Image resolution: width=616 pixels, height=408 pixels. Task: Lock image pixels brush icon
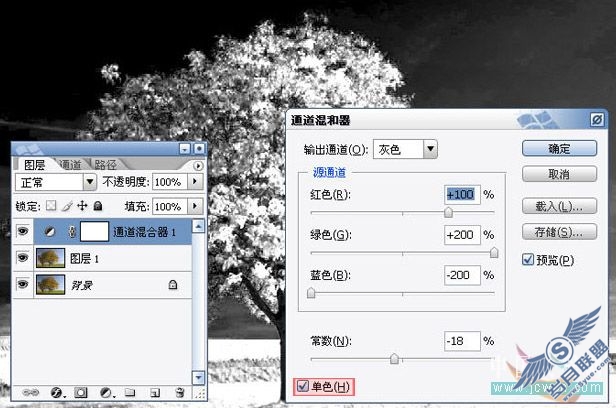coord(67,206)
